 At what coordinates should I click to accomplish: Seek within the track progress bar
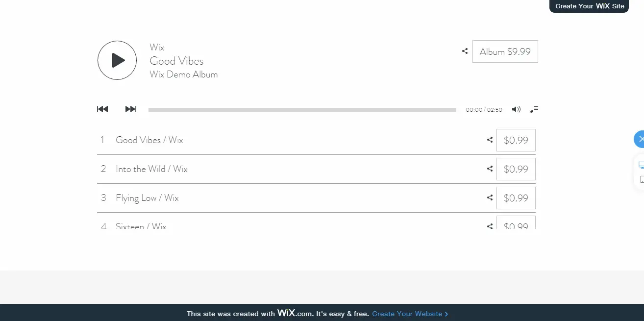302,110
